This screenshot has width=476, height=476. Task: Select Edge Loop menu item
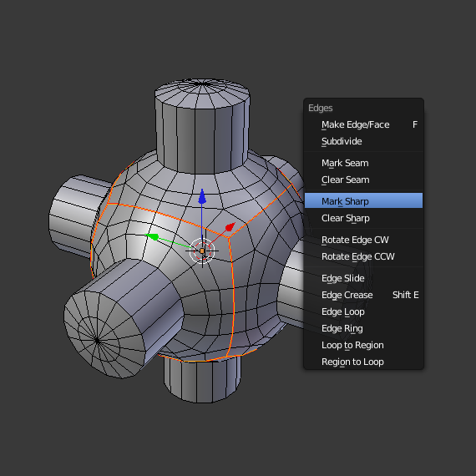(x=363, y=312)
